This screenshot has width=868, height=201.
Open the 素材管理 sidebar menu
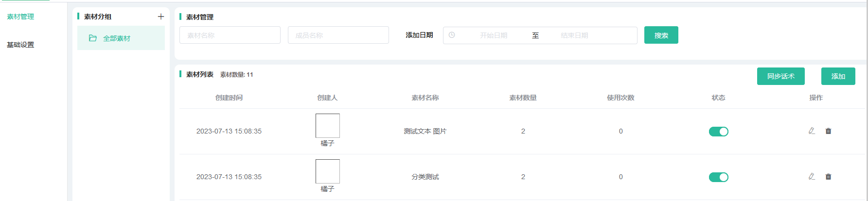click(x=20, y=17)
